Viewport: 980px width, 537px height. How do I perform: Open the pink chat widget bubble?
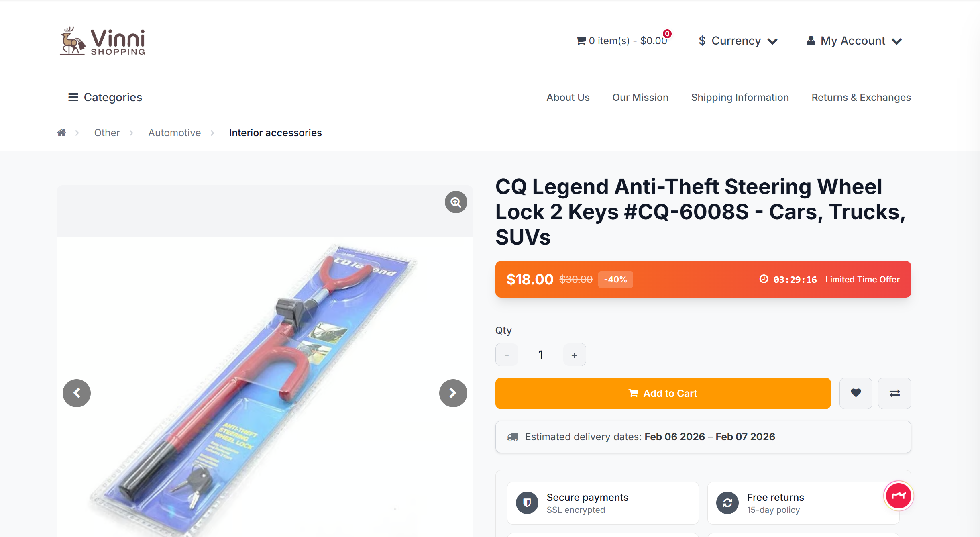(898, 496)
